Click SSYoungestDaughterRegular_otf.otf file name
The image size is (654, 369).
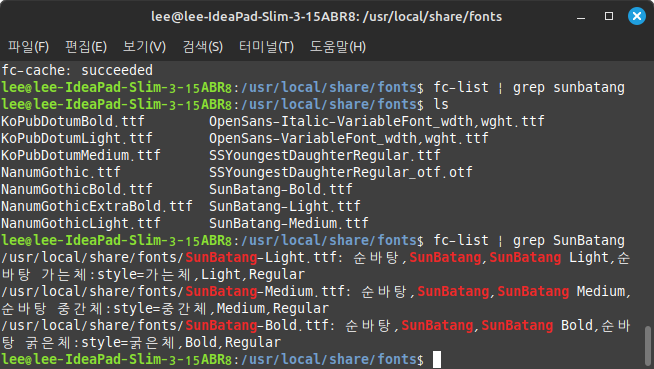point(341,172)
